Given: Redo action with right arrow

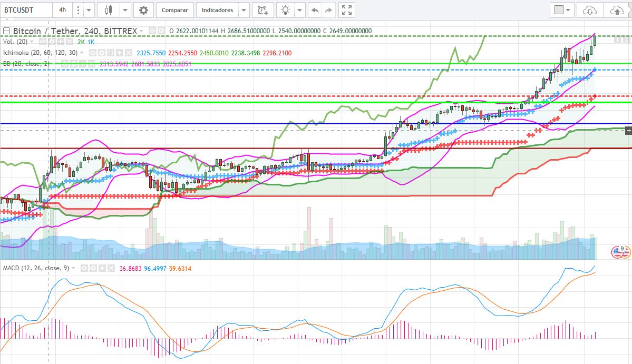Looking at the screenshot, I should pos(328,10).
